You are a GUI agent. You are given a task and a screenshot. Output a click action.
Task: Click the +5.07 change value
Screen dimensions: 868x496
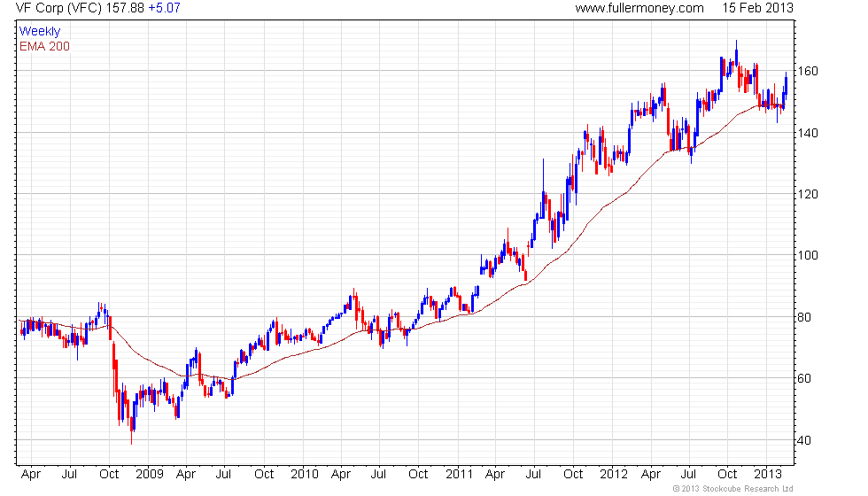click(x=165, y=8)
